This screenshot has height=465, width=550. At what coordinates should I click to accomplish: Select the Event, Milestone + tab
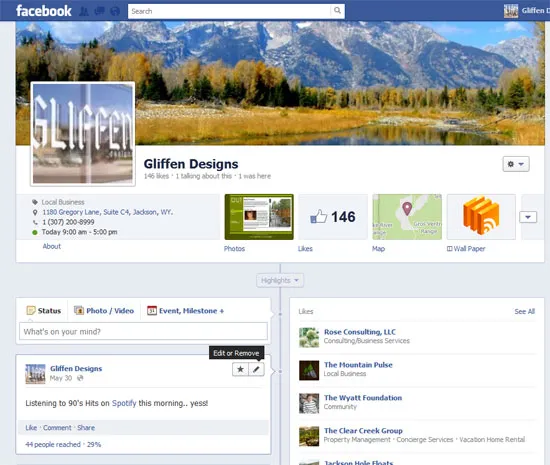[x=186, y=311]
